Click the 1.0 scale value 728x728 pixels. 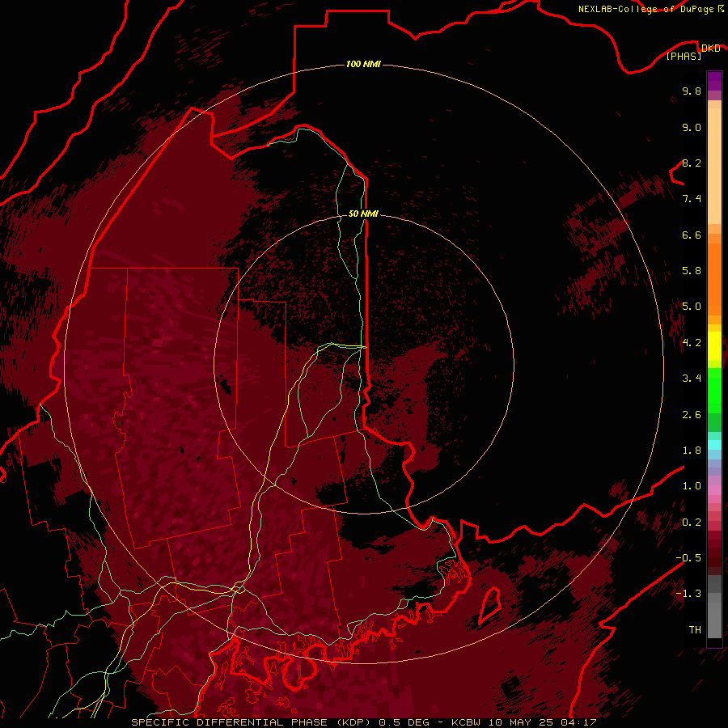coord(692,486)
